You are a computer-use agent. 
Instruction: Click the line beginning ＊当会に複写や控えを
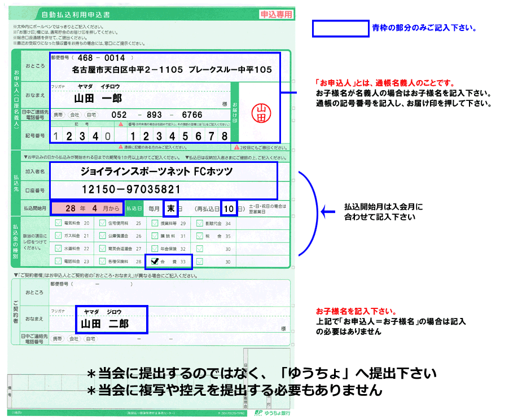pyautogui.click(x=234, y=390)
